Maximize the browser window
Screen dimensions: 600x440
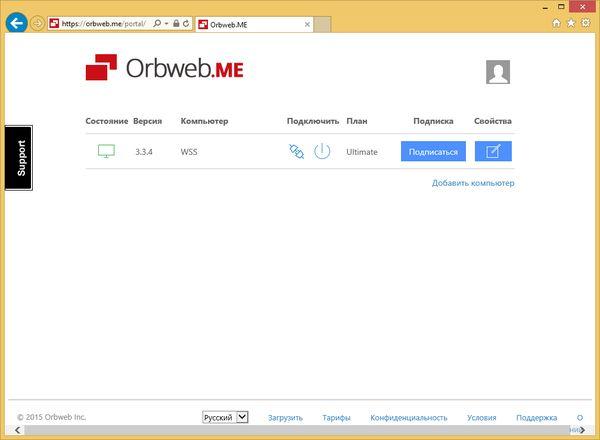(561, 7)
